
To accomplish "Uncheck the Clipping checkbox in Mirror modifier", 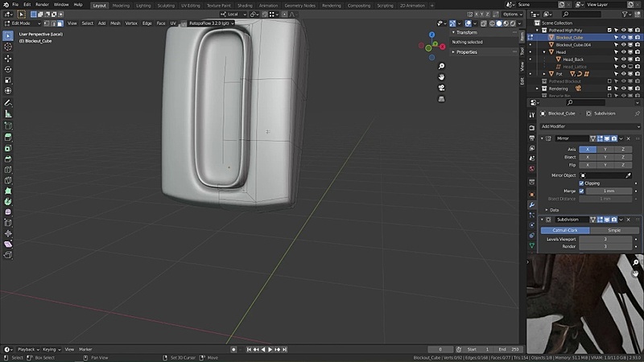I will pos(581,183).
